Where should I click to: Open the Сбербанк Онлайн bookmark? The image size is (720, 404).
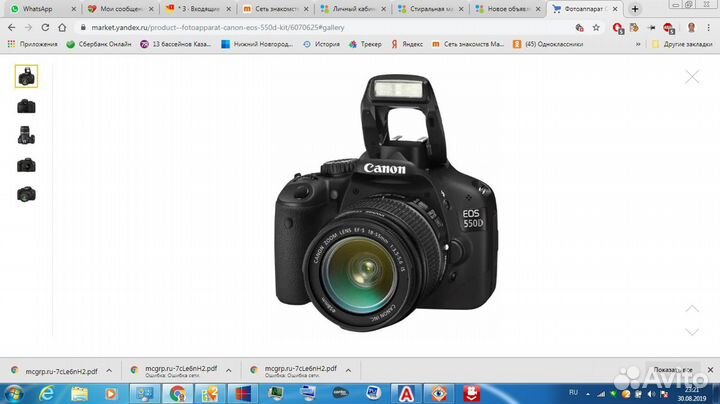(x=99, y=44)
